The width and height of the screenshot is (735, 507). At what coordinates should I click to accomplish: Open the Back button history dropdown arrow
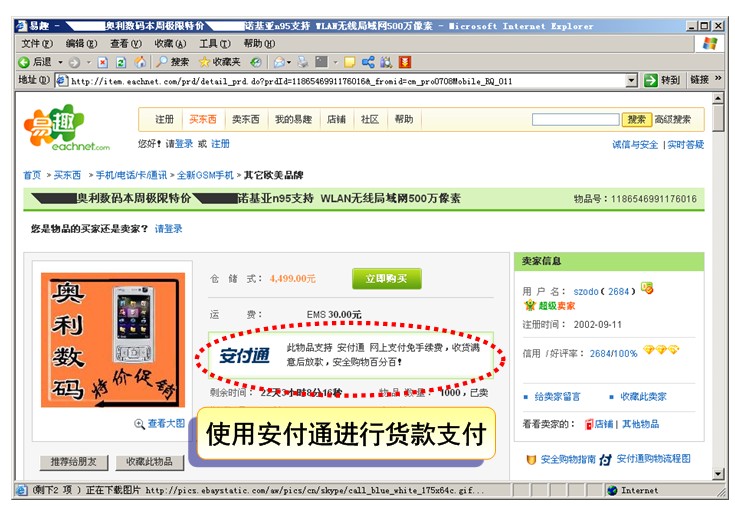coord(60,62)
